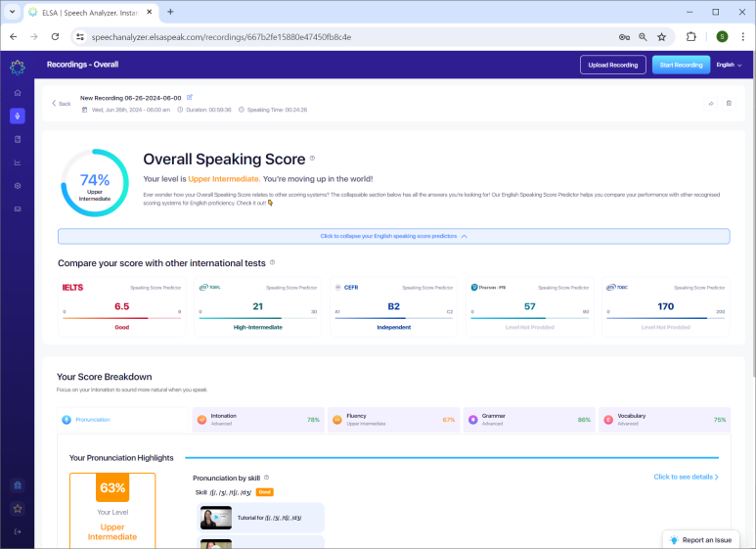Click the TOEFL 21 score card
Image resolution: width=756 pixels, height=549 pixels.
[x=258, y=306]
